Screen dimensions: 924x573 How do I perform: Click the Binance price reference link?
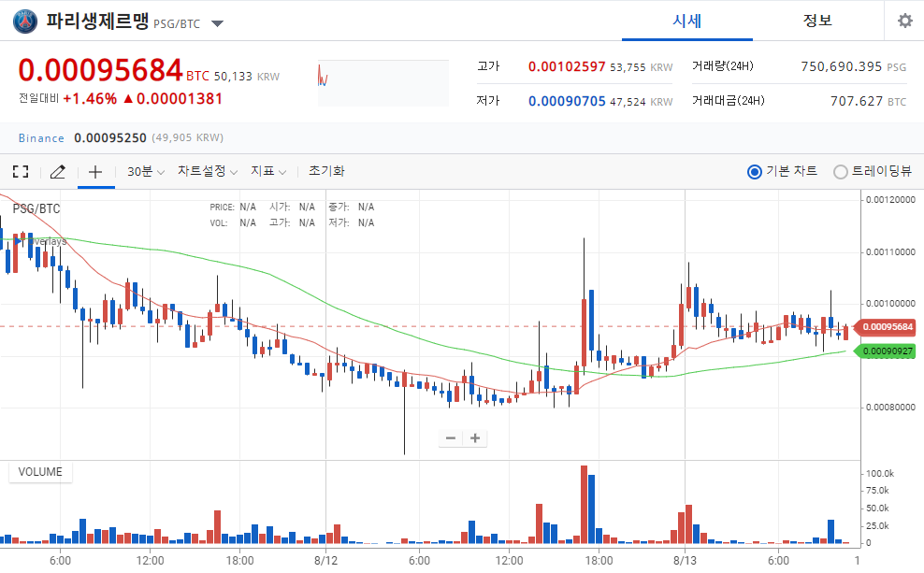(42, 137)
